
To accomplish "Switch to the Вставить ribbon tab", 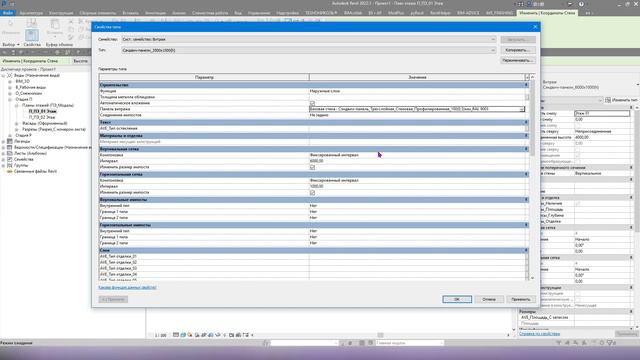I will coord(130,13).
